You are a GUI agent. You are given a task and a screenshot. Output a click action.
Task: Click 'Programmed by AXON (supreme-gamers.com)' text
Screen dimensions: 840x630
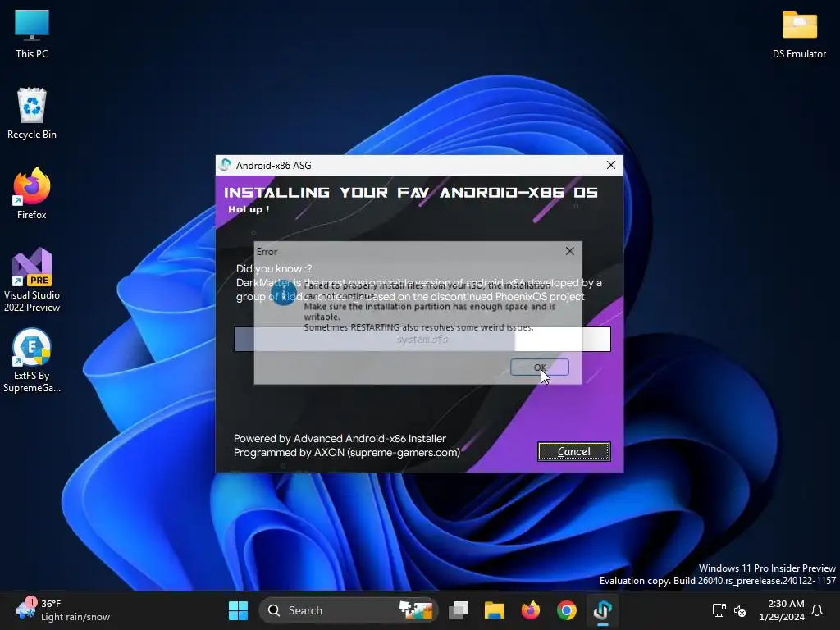pyautogui.click(x=347, y=452)
